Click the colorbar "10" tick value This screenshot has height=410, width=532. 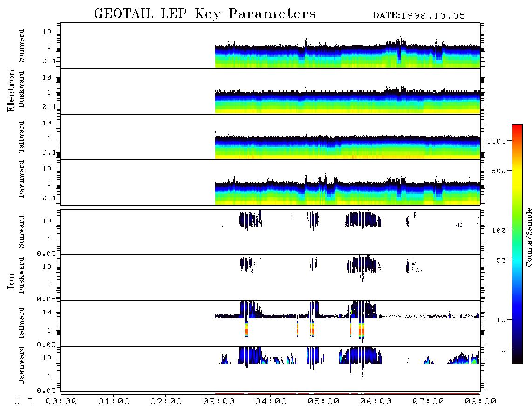pos(501,321)
